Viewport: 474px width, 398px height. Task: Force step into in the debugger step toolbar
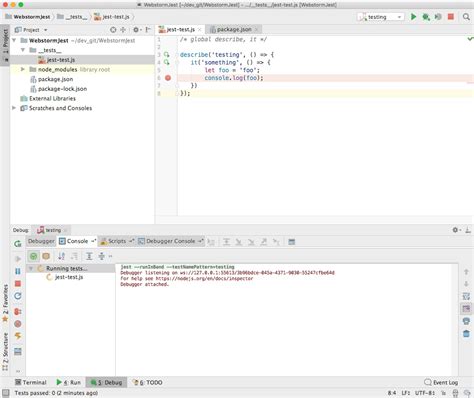point(251,242)
